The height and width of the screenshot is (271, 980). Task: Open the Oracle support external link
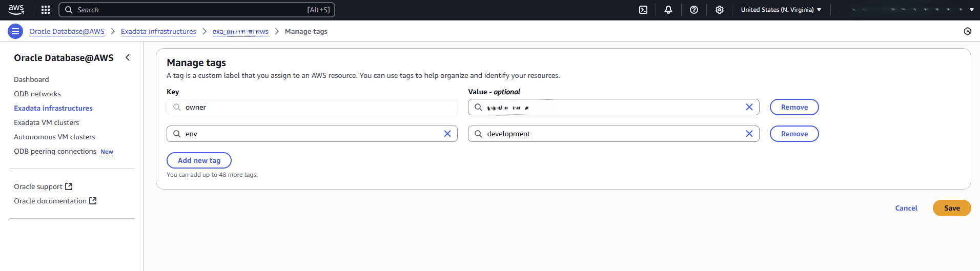pos(43,186)
